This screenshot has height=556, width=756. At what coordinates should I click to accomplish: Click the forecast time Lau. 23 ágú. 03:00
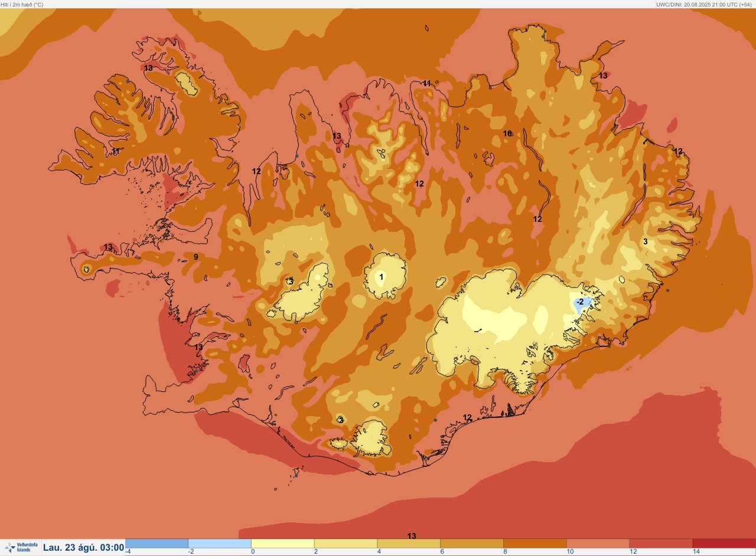83,548
